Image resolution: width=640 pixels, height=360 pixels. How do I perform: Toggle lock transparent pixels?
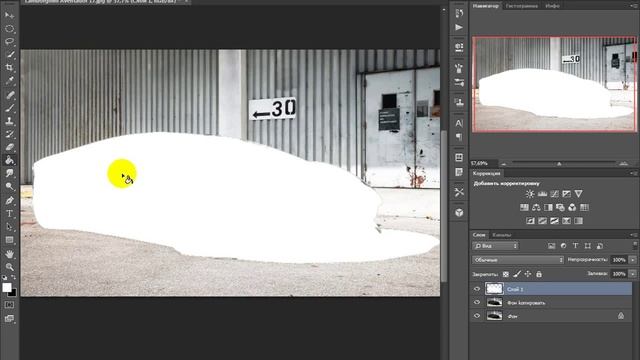click(x=506, y=274)
